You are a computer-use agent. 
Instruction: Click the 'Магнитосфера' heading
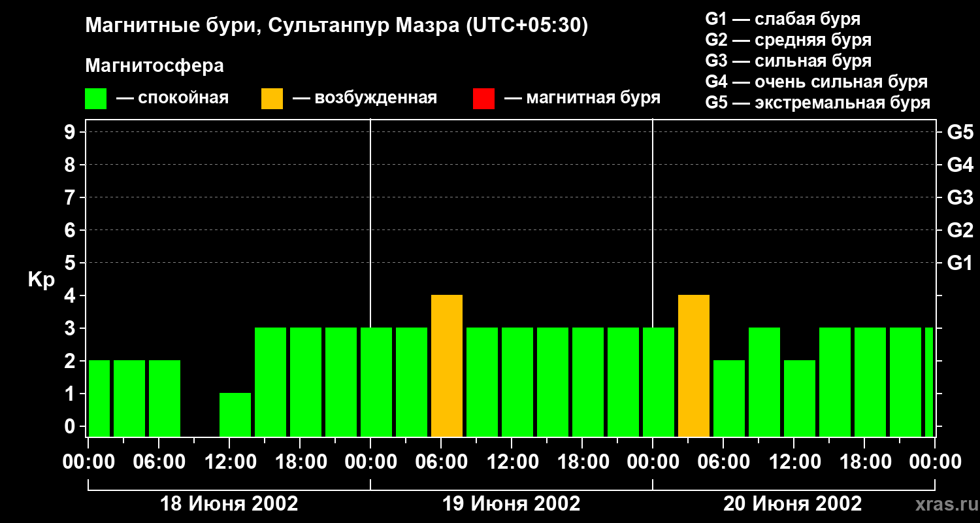point(154,66)
